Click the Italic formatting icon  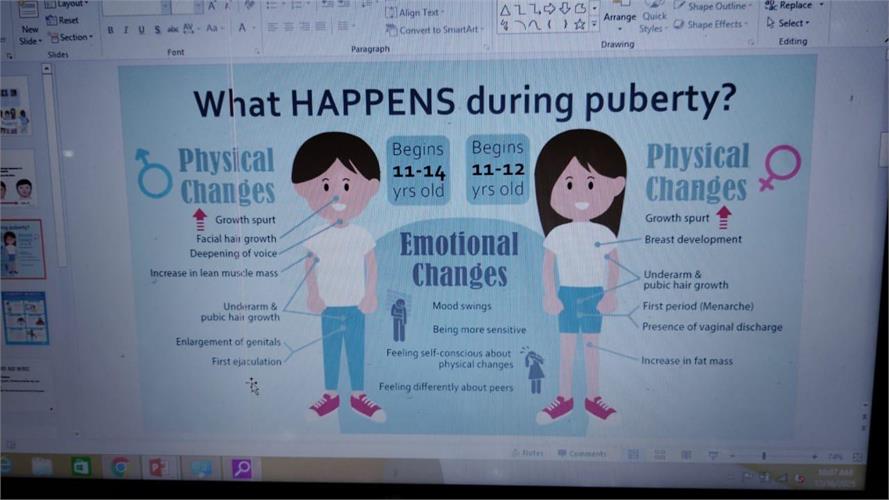[x=125, y=30]
